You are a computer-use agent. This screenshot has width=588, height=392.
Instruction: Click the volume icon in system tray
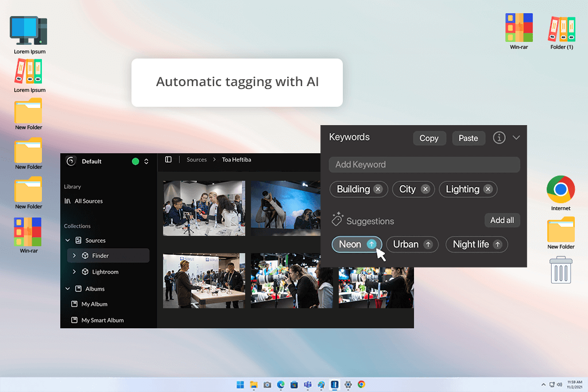click(x=559, y=385)
